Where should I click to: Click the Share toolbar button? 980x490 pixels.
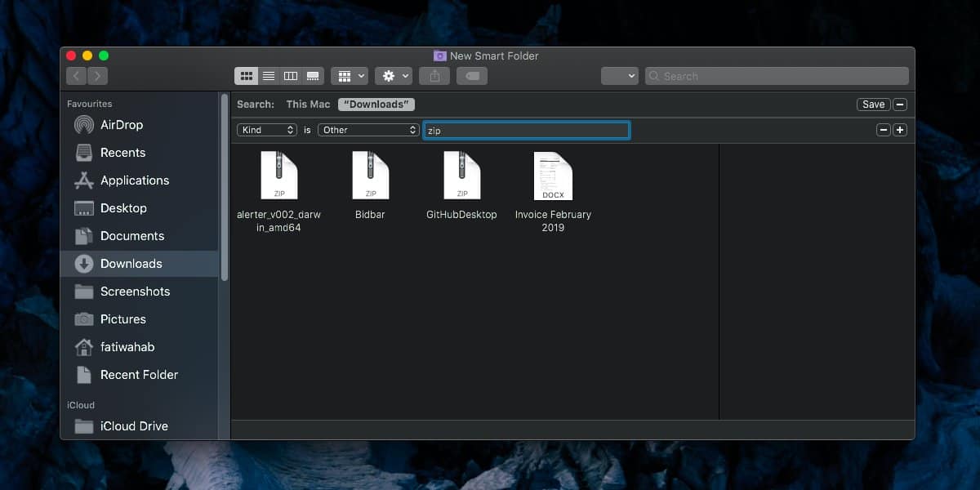[434, 76]
